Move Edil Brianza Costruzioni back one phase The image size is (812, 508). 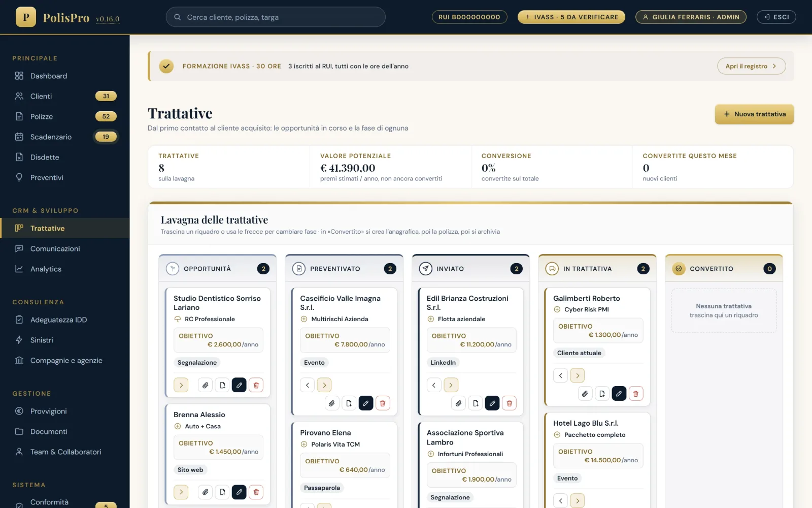(x=434, y=385)
